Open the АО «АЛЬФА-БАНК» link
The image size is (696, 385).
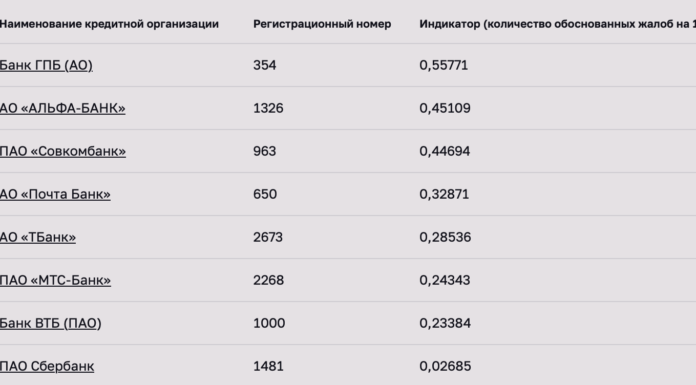pos(63,108)
